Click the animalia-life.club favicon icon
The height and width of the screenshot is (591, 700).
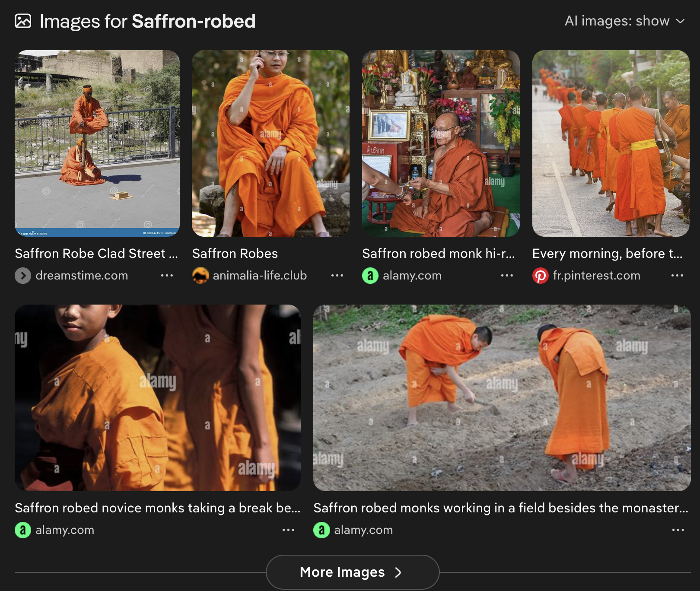tap(200, 276)
